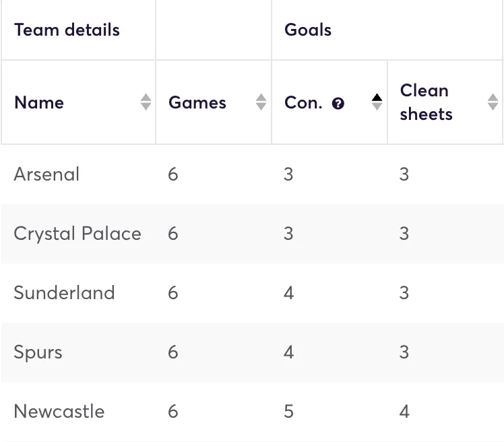Toggle sort on Con. column arrows
The width and height of the screenshot is (504, 442).
tap(377, 102)
